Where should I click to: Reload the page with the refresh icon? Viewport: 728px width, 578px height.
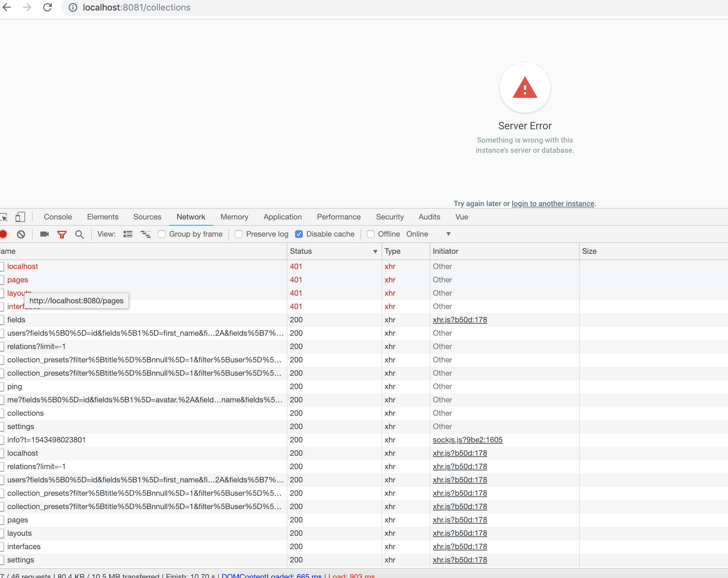tap(47, 7)
